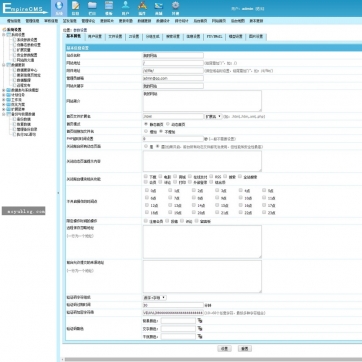The image size is (362, 362).
Task: Tick the 23点 hour checkbox
Action: point(264,212)
